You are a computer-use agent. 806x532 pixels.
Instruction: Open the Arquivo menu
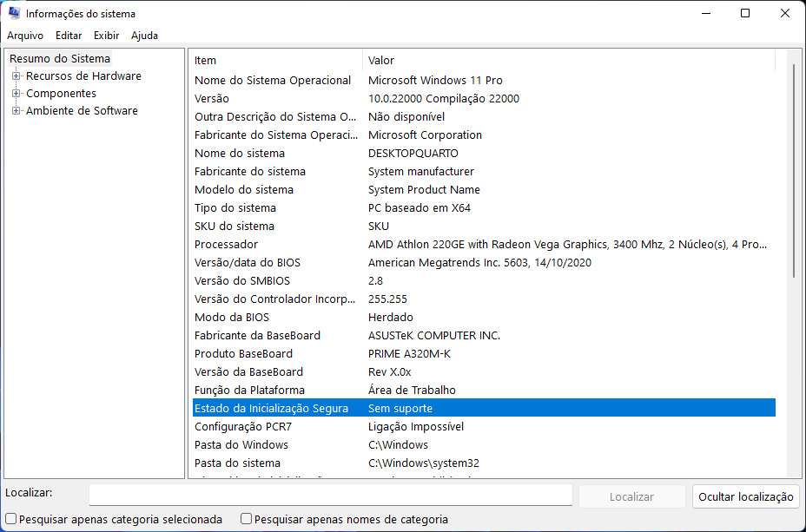pyautogui.click(x=25, y=36)
